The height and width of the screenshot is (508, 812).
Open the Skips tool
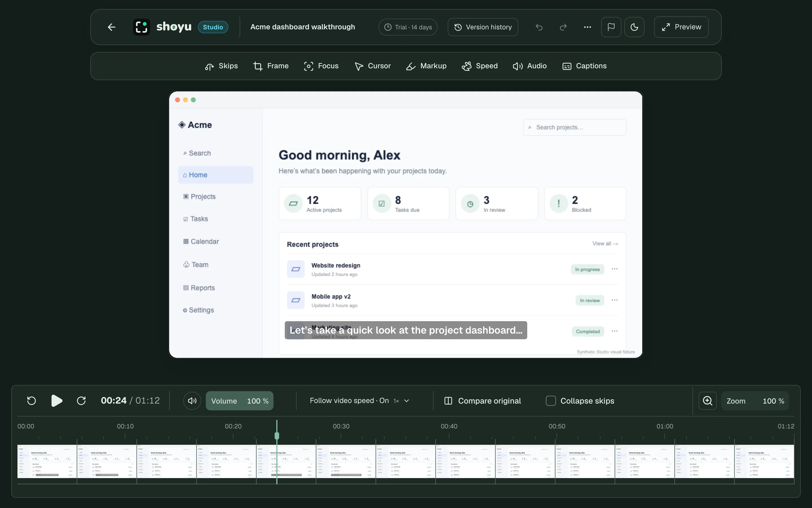[x=221, y=66]
